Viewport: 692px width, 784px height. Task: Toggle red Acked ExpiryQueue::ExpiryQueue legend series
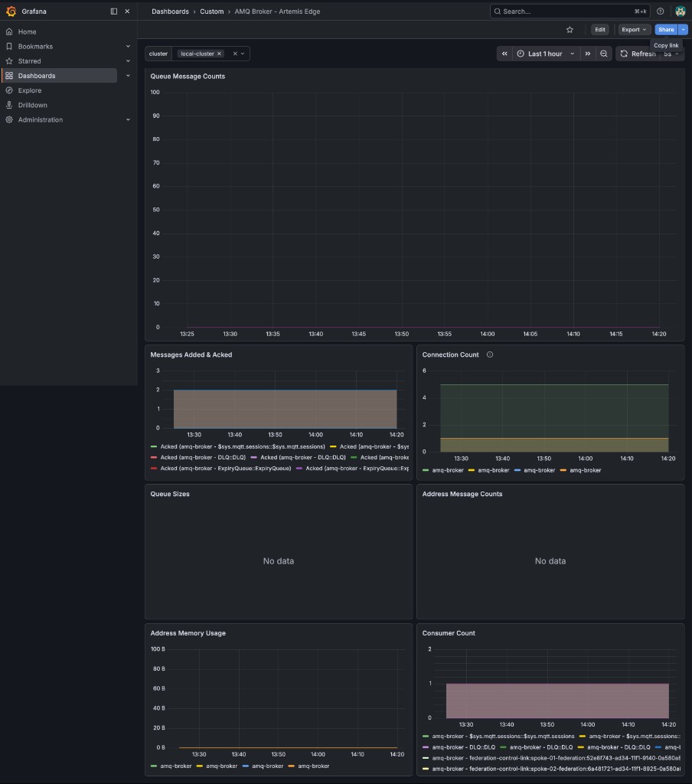pos(226,469)
